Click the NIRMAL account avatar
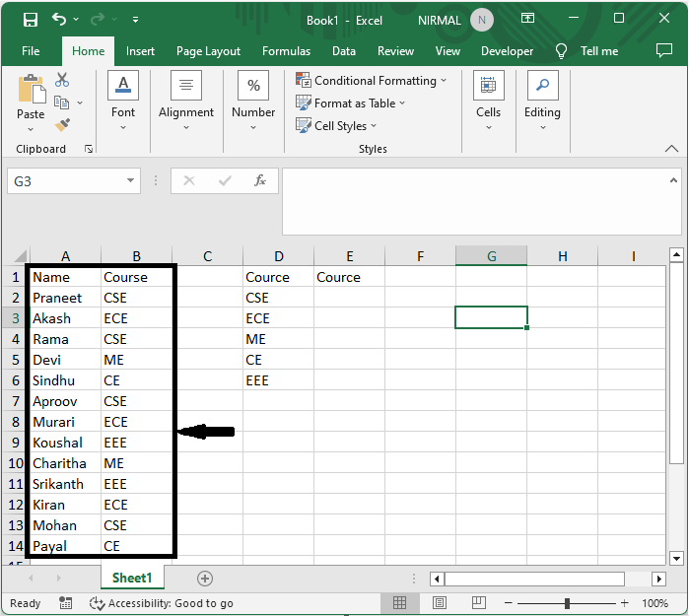The width and height of the screenshot is (689, 616). click(482, 21)
